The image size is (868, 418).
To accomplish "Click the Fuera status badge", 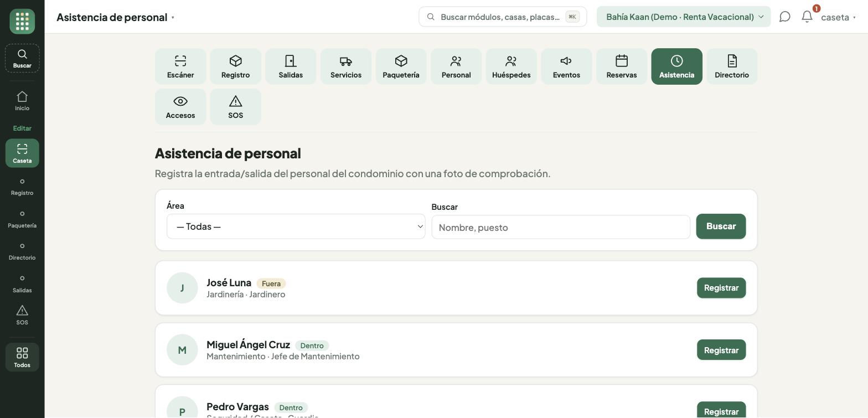I will (271, 283).
